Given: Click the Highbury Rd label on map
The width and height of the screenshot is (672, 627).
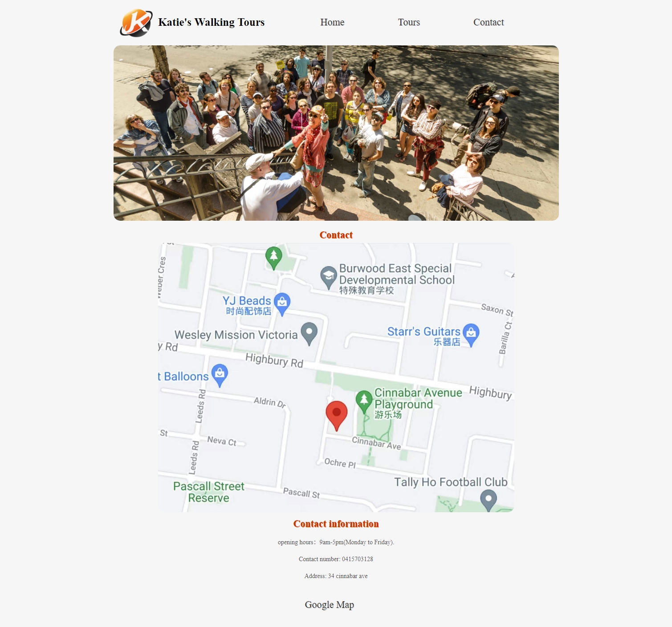Looking at the screenshot, I should point(274,360).
